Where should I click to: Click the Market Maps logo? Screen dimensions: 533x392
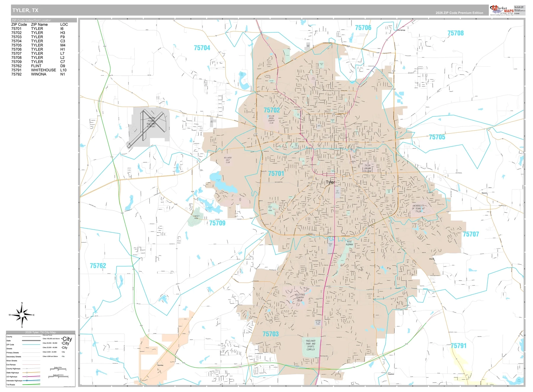pyautogui.click(x=502, y=10)
